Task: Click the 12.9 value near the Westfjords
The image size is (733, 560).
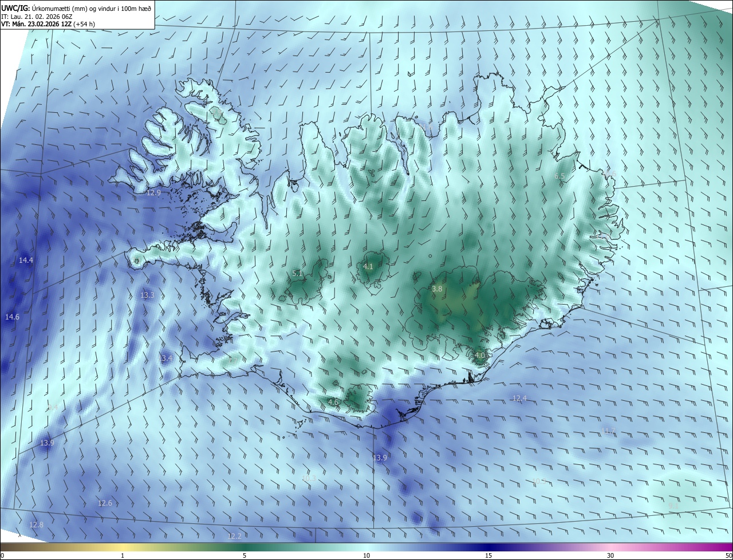Action: pos(153,193)
